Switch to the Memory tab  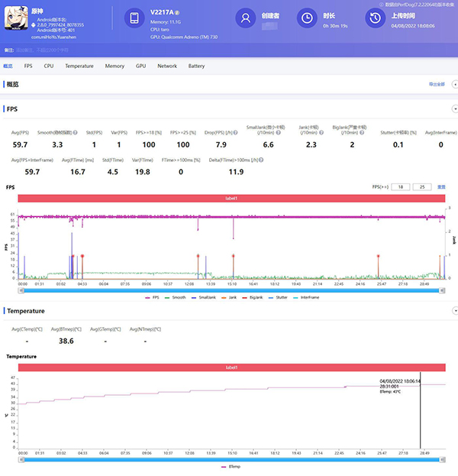(x=114, y=66)
